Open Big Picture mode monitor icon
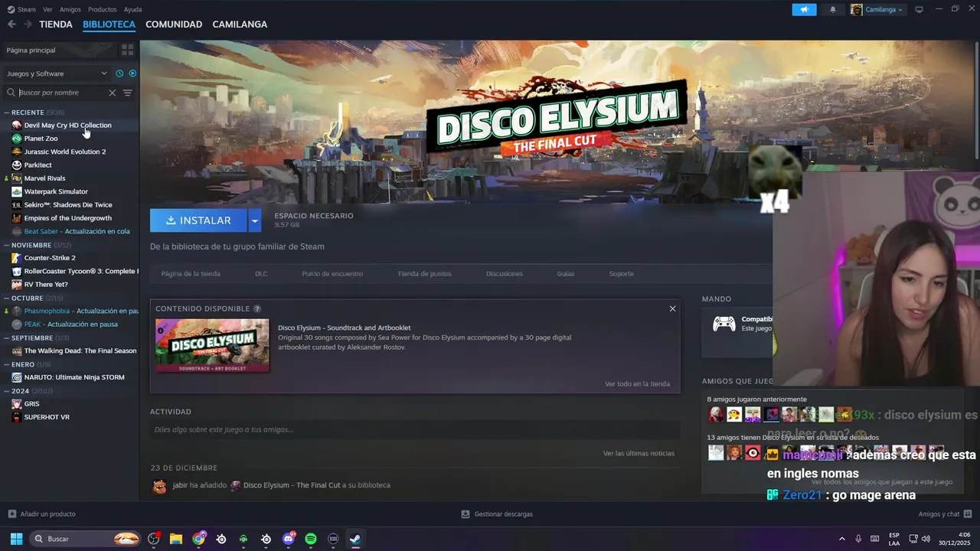Image resolution: width=980 pixels, height=551 pixels. click(x=919, y=9)
